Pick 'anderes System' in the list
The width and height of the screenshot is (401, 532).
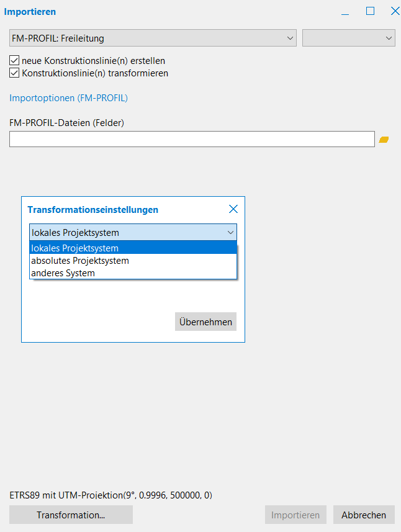point(133,273)
